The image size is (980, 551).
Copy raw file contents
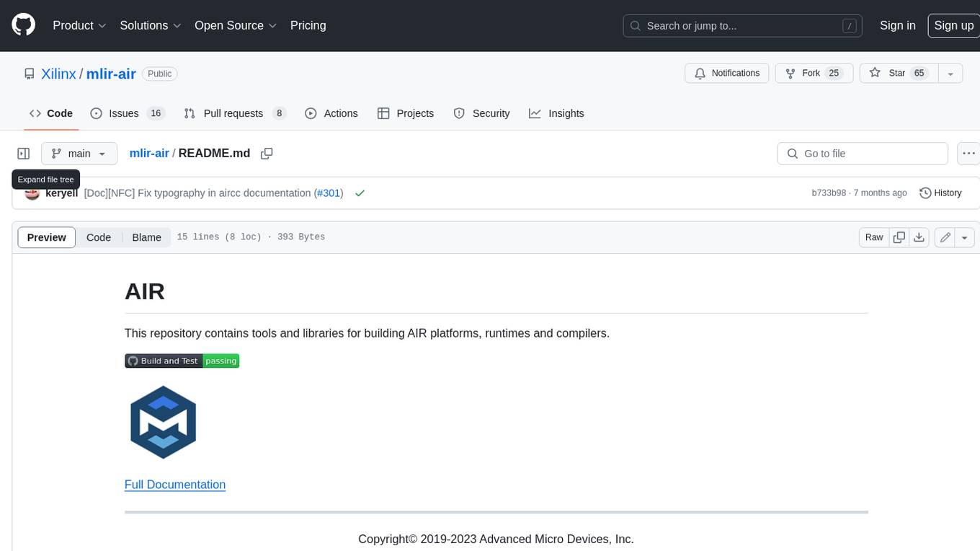pyautogui.click(x=899, y=237)
